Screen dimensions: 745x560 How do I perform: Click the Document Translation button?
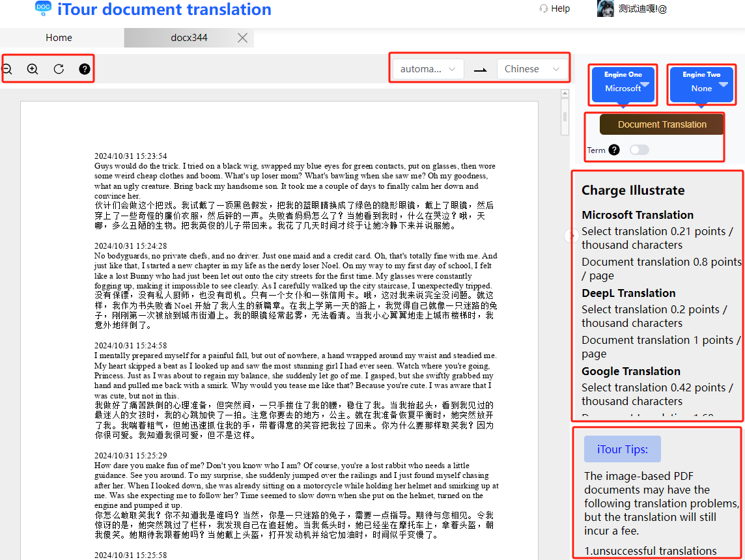(x=662, y=124)
